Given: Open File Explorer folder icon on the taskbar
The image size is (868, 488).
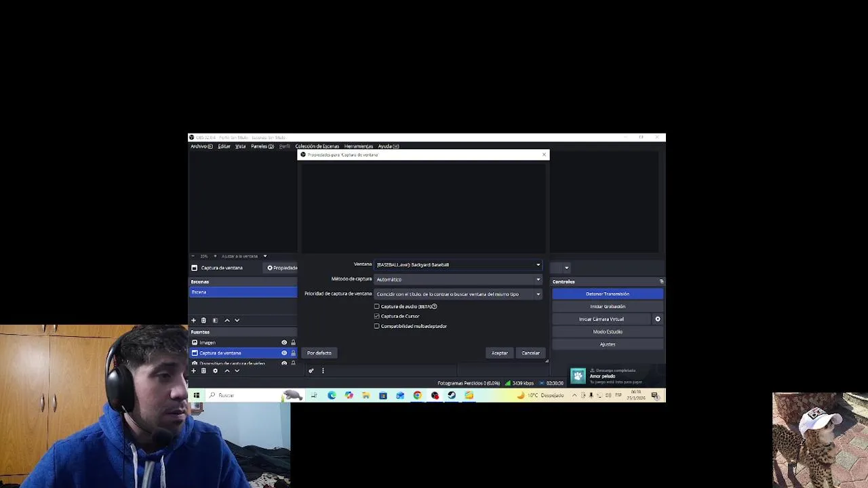Looking at the screenshot, I should pos(366,395).
